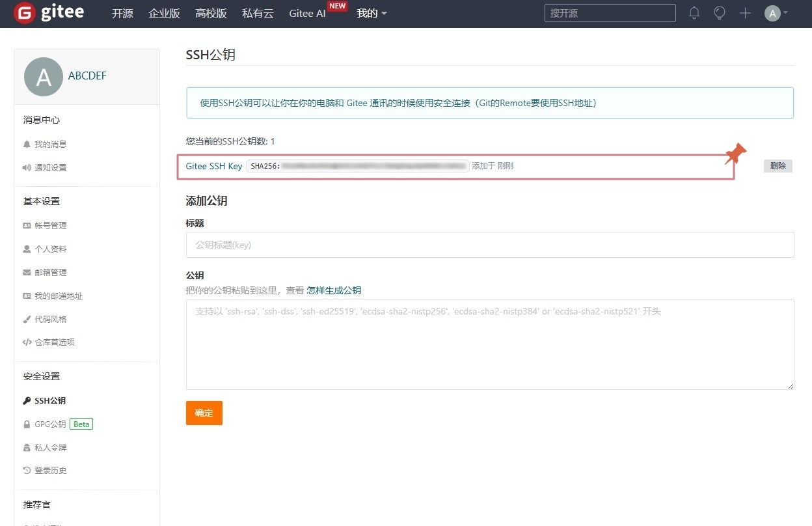
Task: Select SSH公钥 in the sidebar
Action: 50,400
